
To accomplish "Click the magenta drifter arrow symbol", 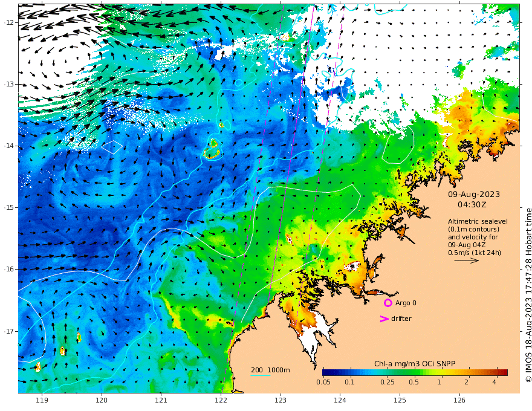I will click(x=384, y=319).
